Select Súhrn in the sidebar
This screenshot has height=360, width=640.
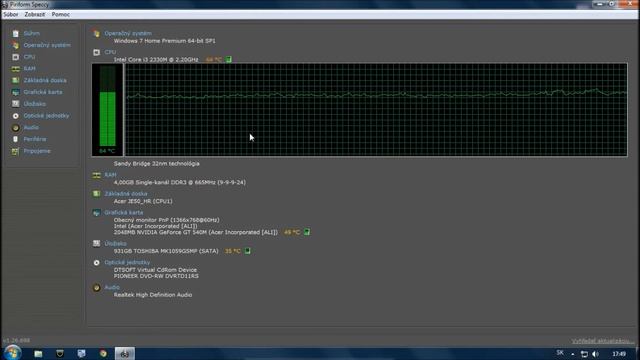(31, 33)
